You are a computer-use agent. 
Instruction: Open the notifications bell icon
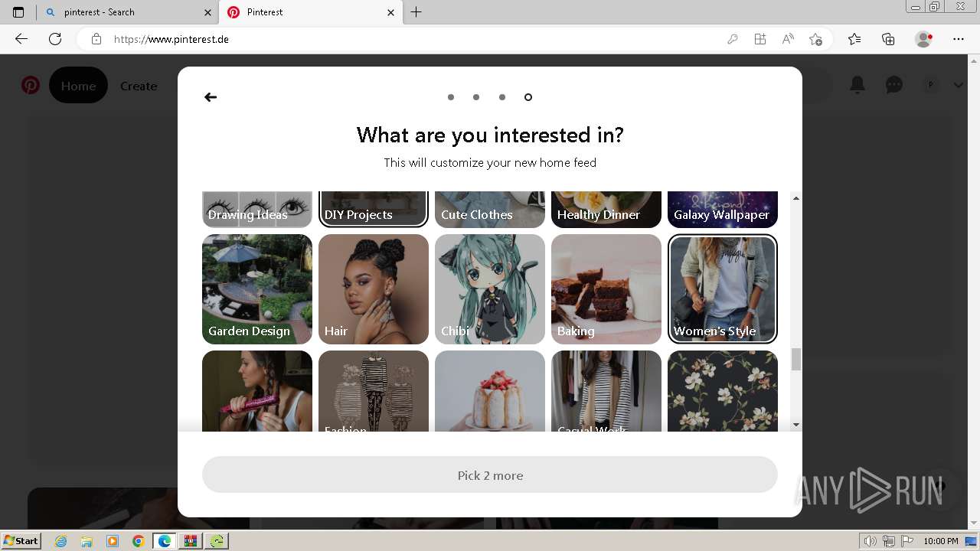click(857, 85)
